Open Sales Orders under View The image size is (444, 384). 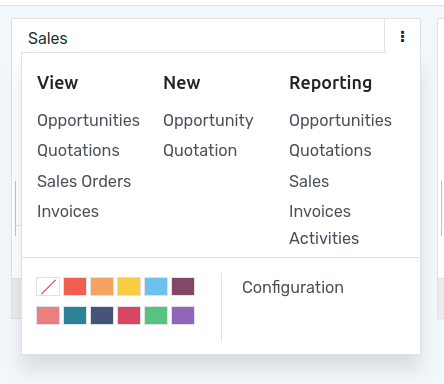(84, 181)
